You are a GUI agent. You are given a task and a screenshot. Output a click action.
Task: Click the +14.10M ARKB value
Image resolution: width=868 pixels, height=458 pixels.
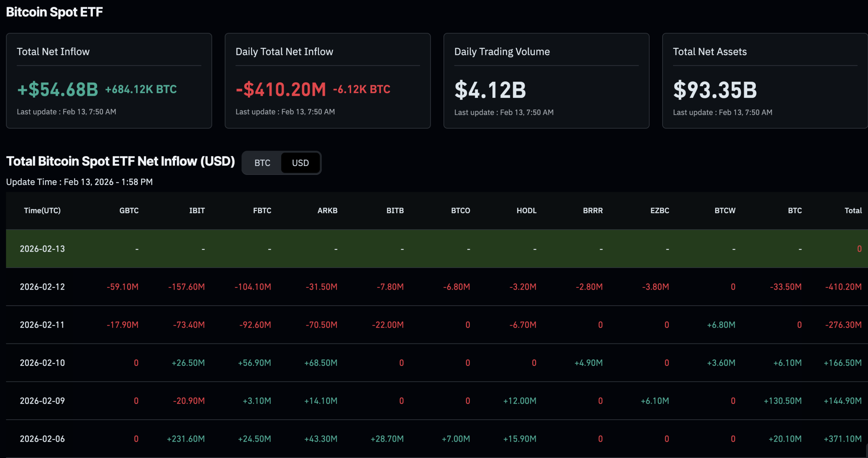pos(321,400)
